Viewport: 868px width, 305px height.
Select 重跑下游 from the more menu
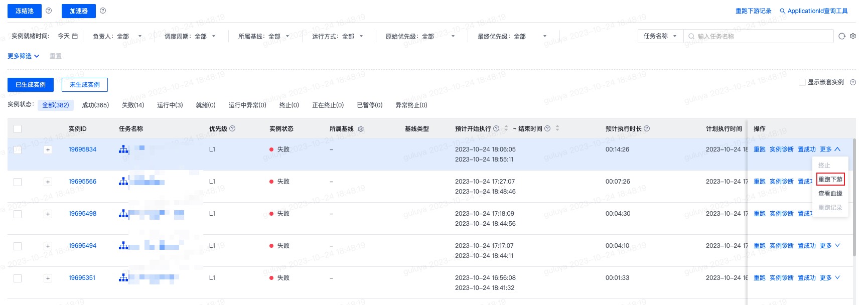point(830,179)
